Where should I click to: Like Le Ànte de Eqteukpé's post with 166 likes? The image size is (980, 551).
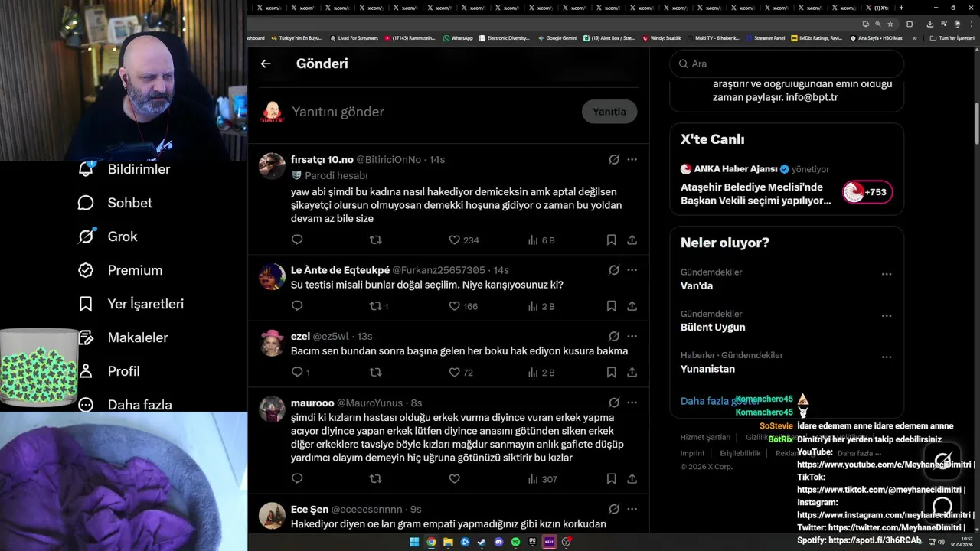(463, 306)
